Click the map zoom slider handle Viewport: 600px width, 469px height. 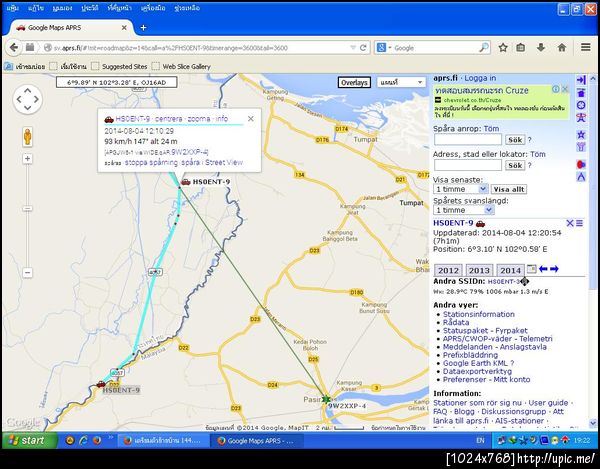click(27, 208)
